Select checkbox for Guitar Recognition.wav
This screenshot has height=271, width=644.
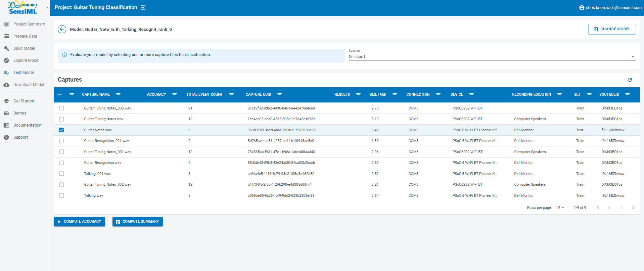[x=61, y=163]
